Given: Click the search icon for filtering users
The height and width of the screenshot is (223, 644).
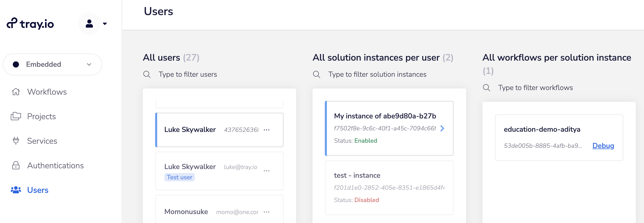Looking at the screenshot, I should coord(147,74).
